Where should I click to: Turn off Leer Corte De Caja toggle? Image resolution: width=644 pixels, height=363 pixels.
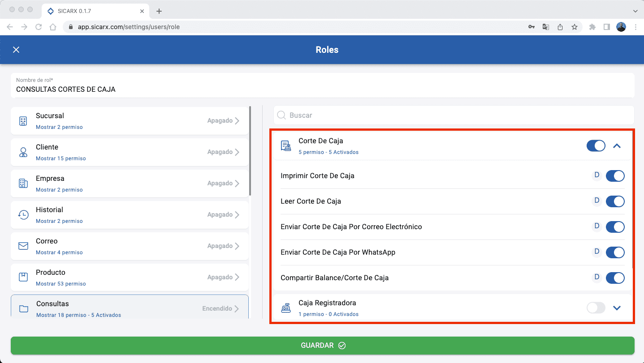pyautogui.click(x=615, y=201)
